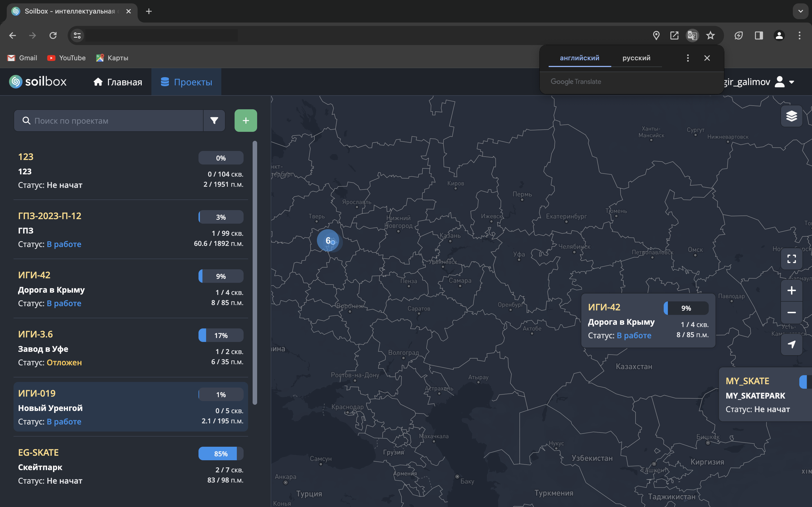Zoom in on the map

pyautogui.click(x=791, y=290)
